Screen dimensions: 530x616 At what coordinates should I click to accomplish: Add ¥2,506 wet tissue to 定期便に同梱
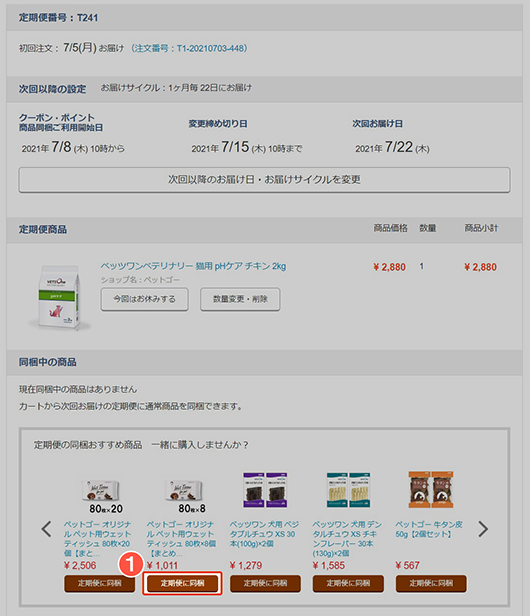[x=100, y=583]
